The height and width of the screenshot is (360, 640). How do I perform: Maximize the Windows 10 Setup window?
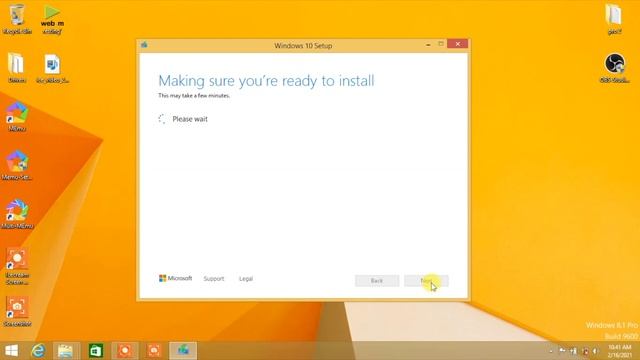pos(441,44)
